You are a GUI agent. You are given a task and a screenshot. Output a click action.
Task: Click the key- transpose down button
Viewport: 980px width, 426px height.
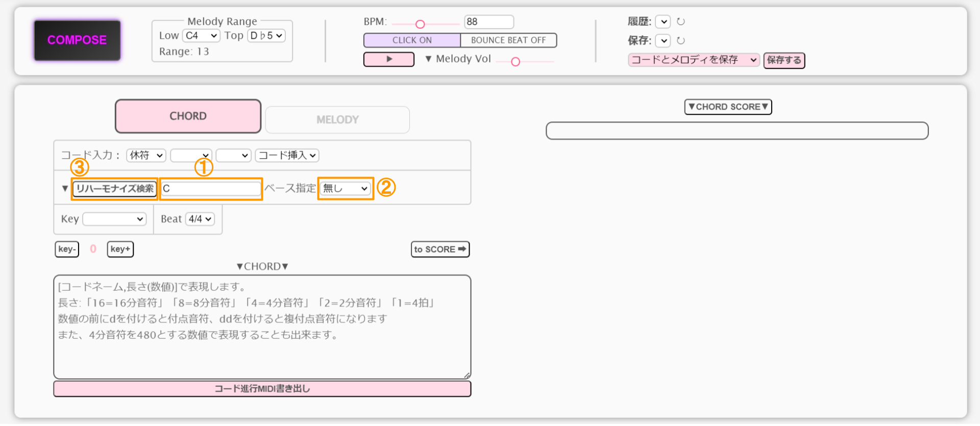[67, 249]
